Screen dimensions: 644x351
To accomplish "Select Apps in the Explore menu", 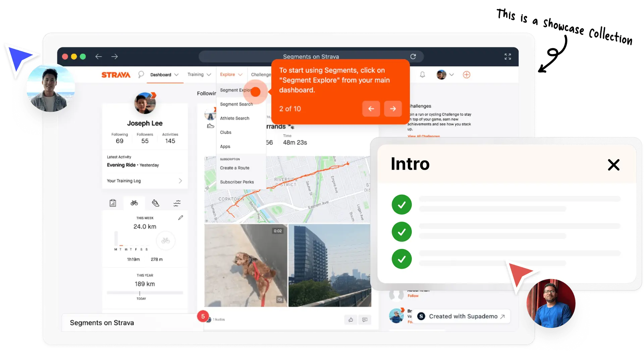I will coord(225,147).
